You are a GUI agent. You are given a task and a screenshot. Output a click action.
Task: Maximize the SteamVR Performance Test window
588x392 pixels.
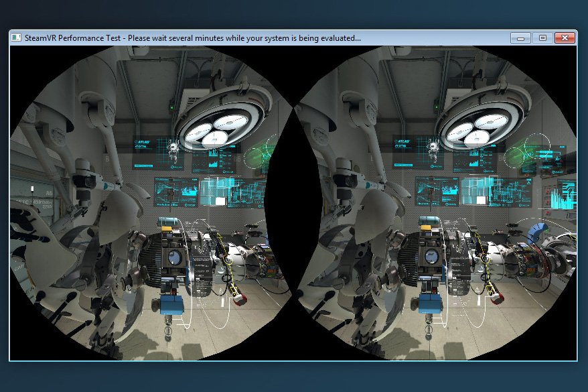(x=542, y=38)
